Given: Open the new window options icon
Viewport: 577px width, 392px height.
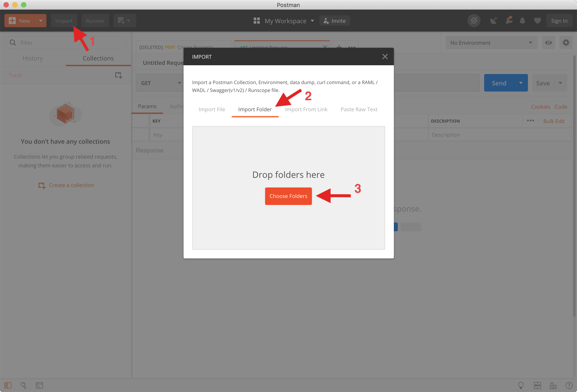Looking at the screenshot, I should pos(124,21).
